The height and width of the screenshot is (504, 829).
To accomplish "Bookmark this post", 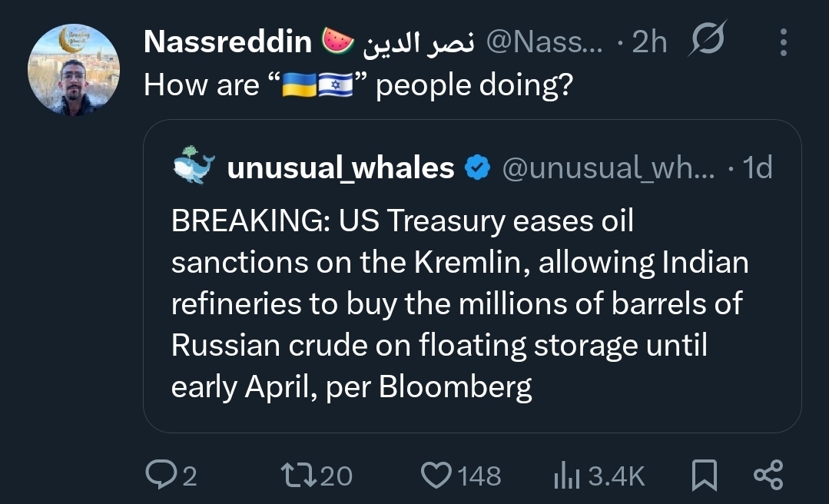I will 704,476.
